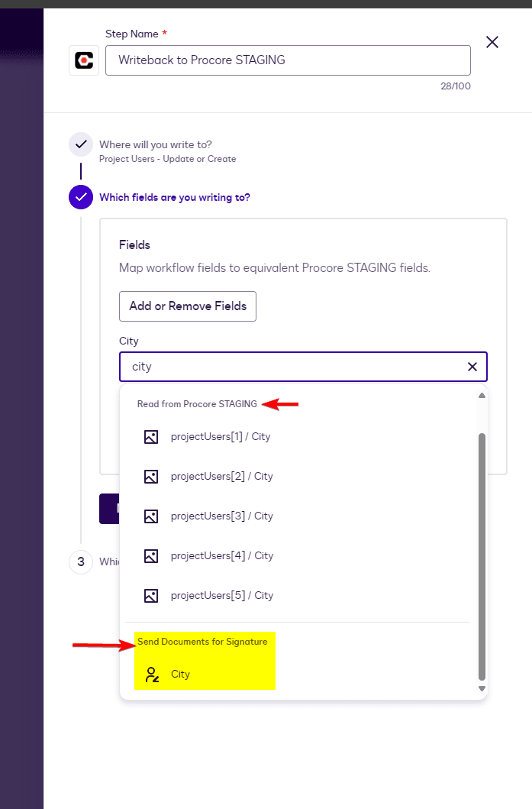Click Add or Remove Fields button
Image resolution: width=532 pixels, height=809 pixels.
(x=188, y=306)
